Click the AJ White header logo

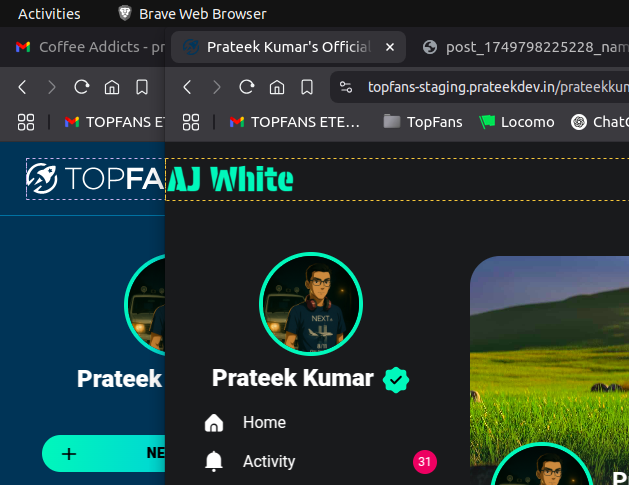tap(230, 179)
